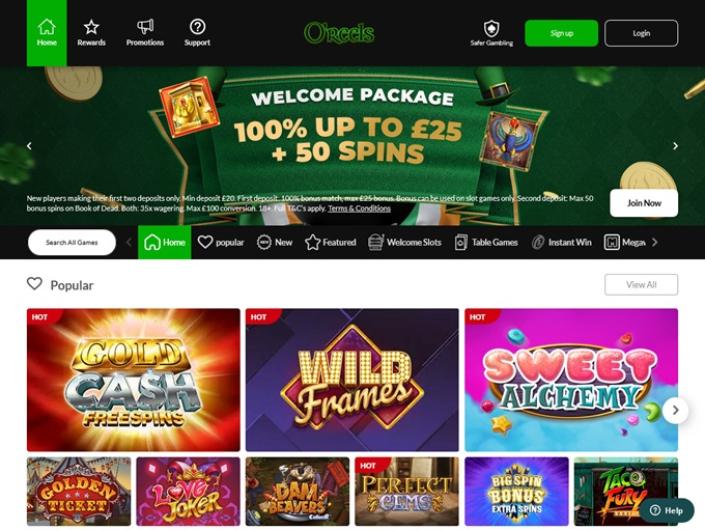Switch to the New games tab
Screen dimensions: 705x530
tap(275, 242)
